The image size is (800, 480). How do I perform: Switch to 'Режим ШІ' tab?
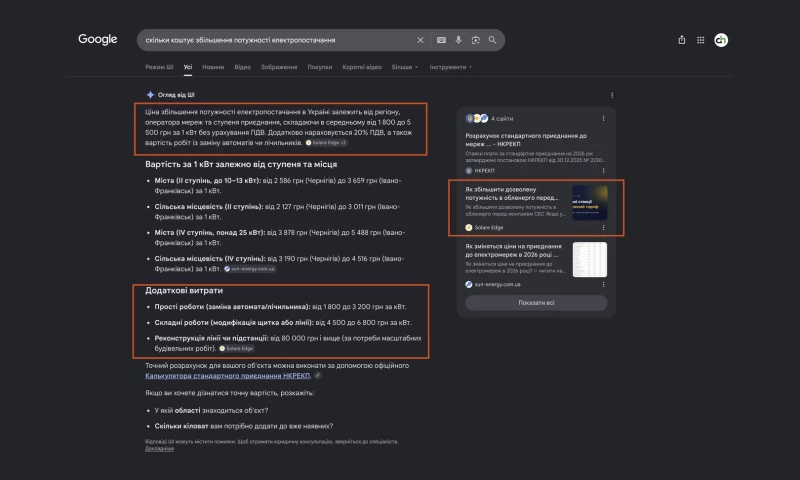(x=159, y=67)
